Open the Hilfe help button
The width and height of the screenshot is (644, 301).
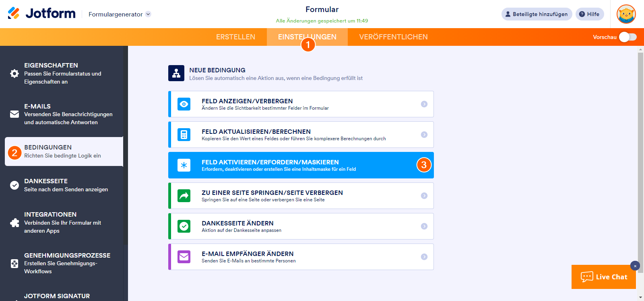click(589, 14)
